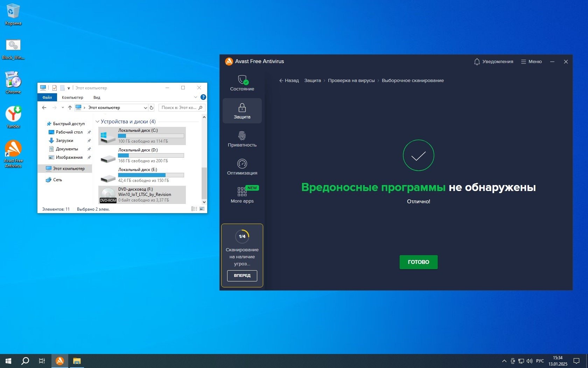Open More apps grid in Avast sidebar
The width and height of the screenshot is (588, 368).
point(242,195)
